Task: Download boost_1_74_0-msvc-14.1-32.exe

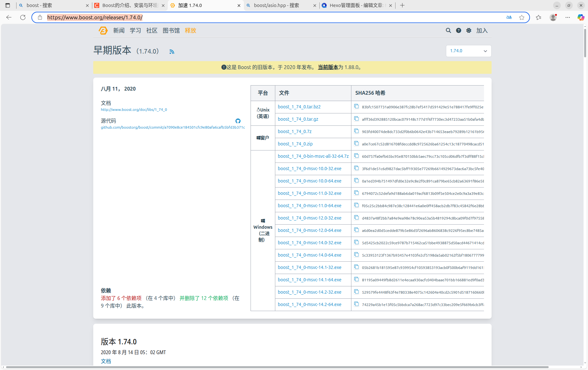Action: 310,267
